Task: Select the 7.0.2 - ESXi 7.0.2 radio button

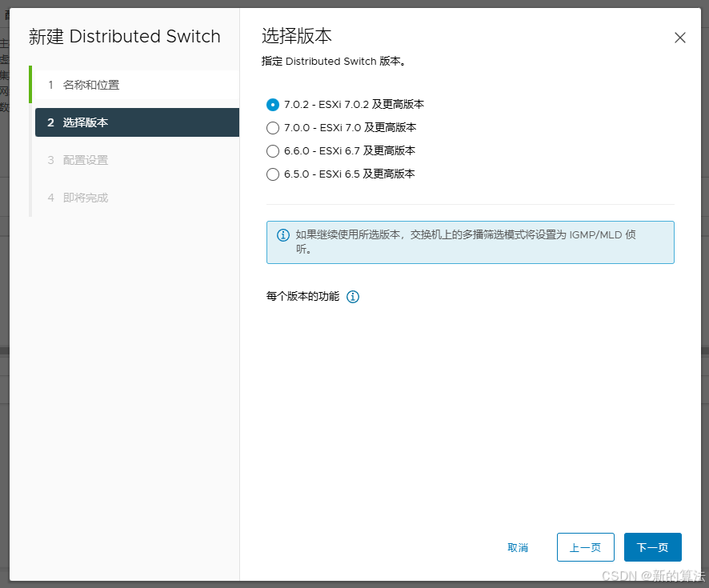Action: click(273, 105)
